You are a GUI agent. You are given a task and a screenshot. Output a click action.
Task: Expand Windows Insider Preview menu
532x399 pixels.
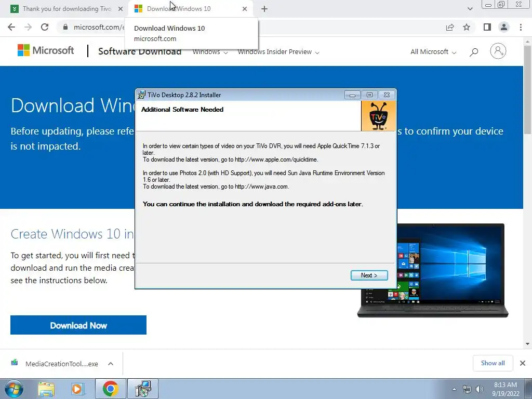(278, 52)
